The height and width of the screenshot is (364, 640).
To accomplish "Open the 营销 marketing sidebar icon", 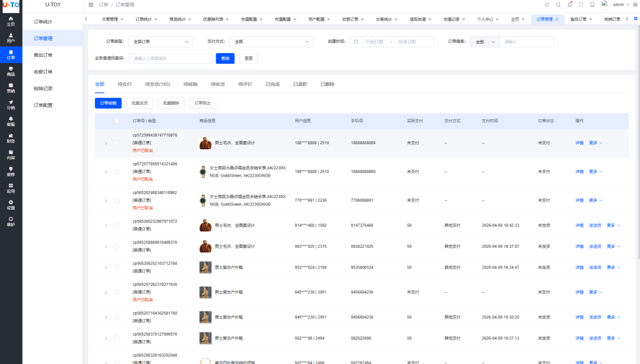I will 11,88.
